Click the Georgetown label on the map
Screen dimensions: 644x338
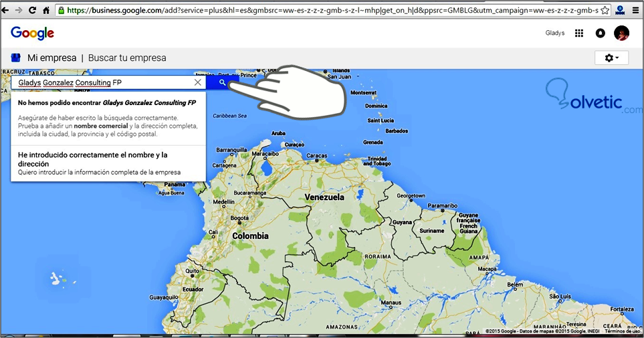(x=411, y=195)
